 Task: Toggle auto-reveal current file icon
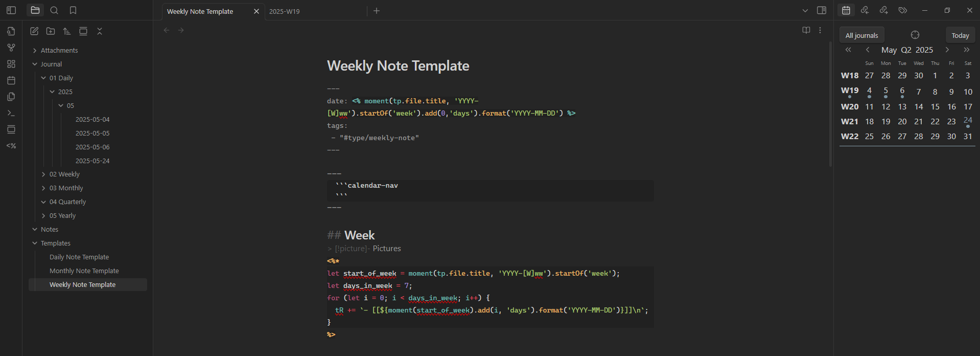pyautogui.click(x=83, y=31)
